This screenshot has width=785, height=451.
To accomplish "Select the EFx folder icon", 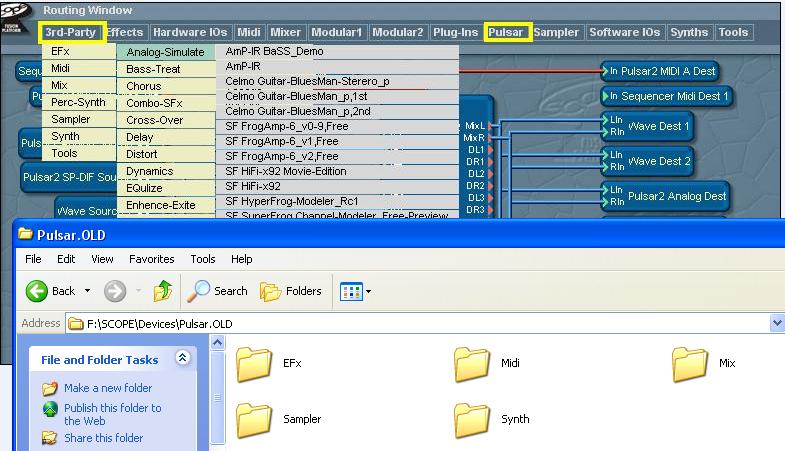I will pos(254,364).
